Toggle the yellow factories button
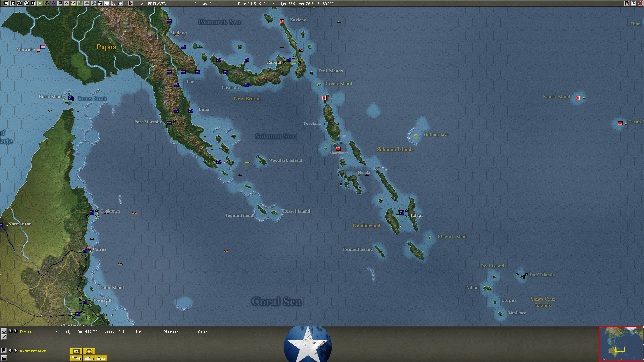This screenshot has height=362, width=644. coord(101,358)
